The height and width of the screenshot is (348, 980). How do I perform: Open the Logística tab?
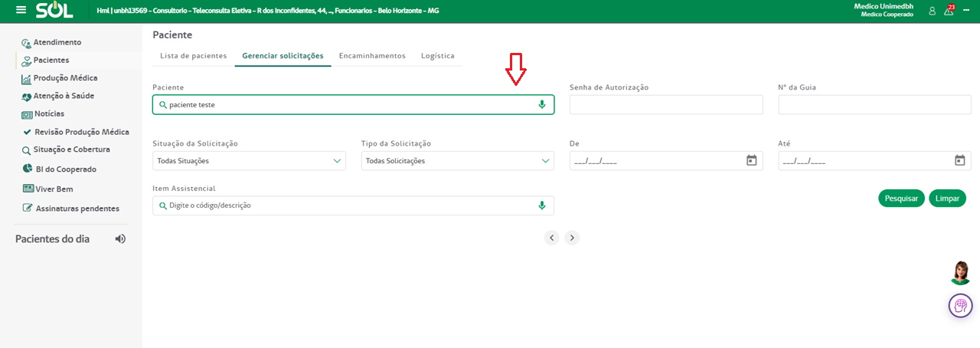438,56
